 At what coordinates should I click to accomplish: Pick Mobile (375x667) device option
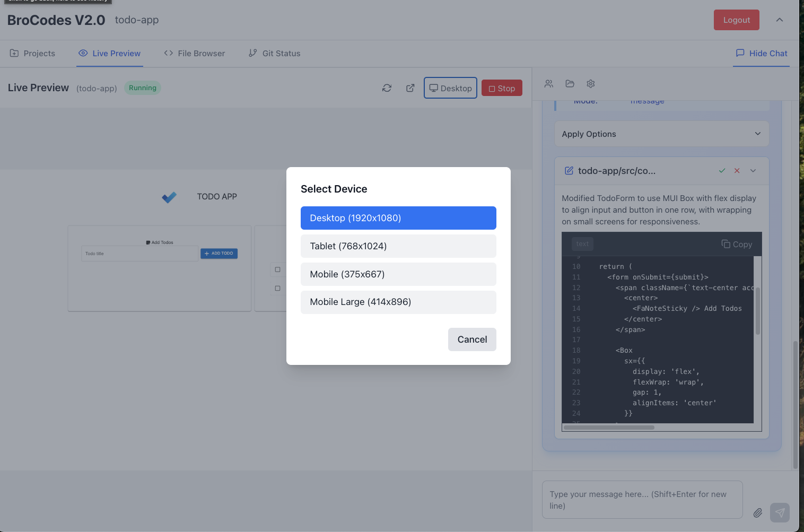coord(398,274)
